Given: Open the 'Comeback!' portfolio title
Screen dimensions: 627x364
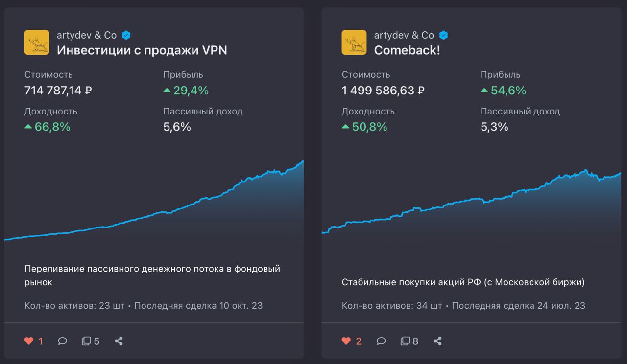Looking at the screenshot, I should click(407, 50).
